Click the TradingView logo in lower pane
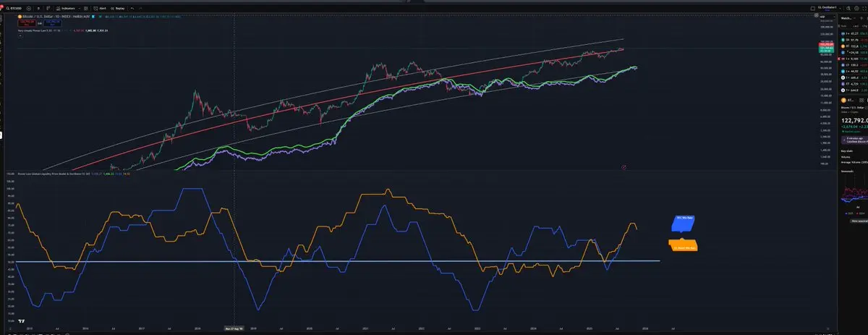 point(22,321)
